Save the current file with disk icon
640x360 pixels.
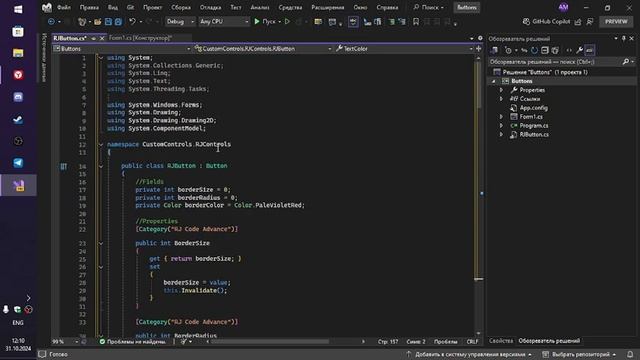click(108, 22)
